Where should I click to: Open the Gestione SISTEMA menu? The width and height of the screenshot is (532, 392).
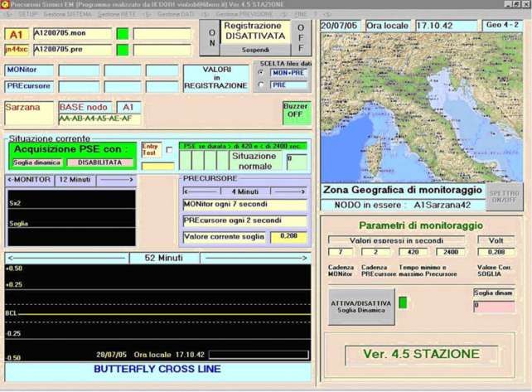pos(68,14)
